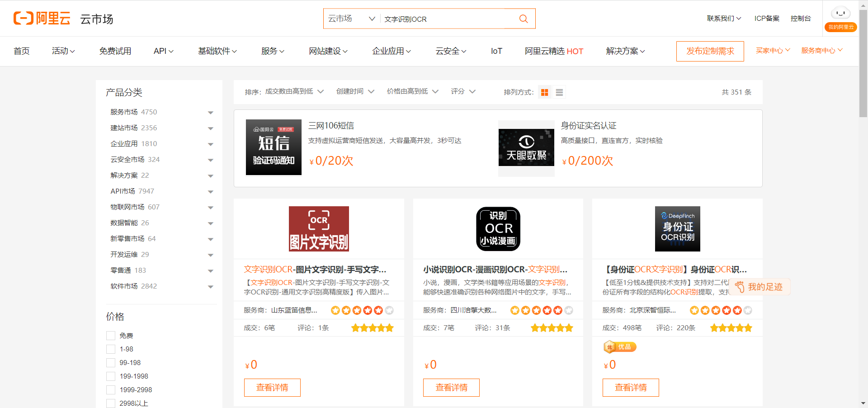Check the 99-198 price checkbox
Image resolution: width=868 pixels, height=408 pixels.
pyautogui.click(x=111, y=363)
